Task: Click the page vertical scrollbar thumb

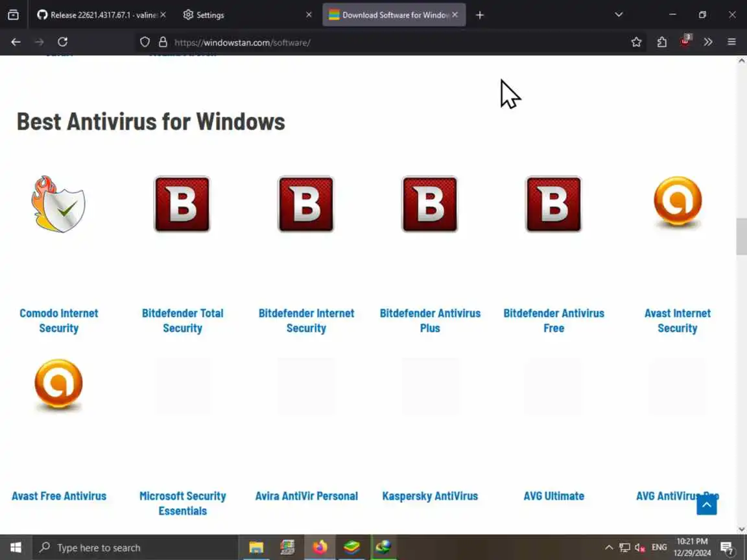Action: (741, 237)
